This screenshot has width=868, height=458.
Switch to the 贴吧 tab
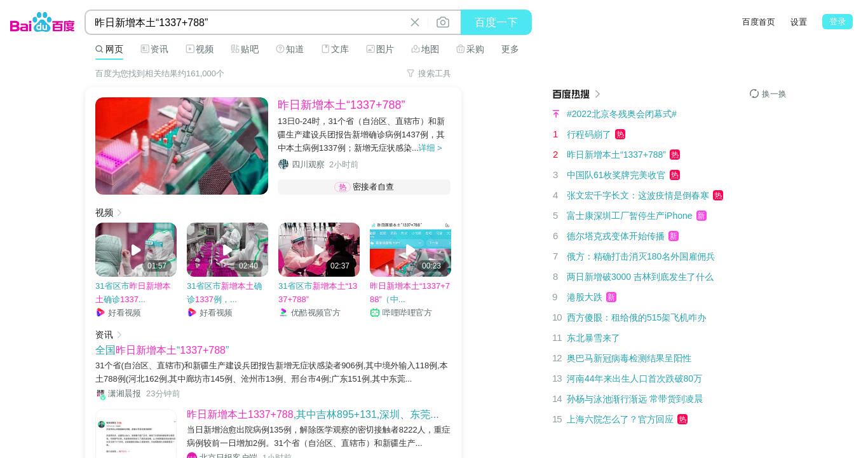coord(245,49)
